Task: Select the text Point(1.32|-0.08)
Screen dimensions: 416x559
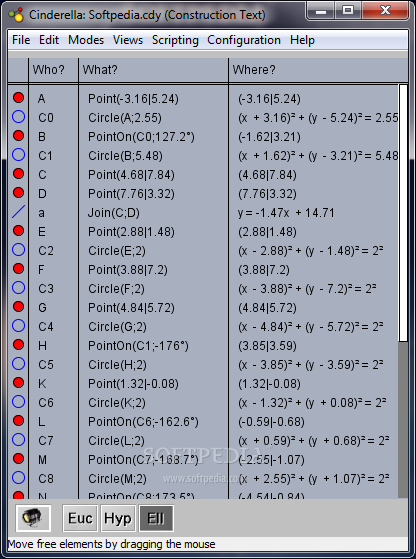Action: (133, 384)
